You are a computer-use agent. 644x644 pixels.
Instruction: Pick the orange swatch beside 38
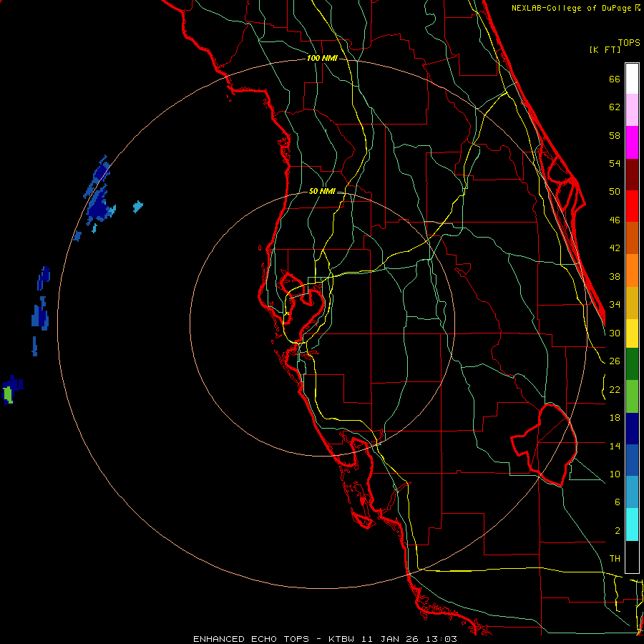(x=632, y=270)
